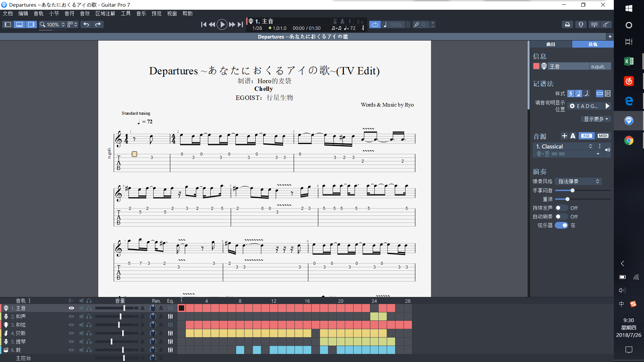Hide the 2. 和声 track eye icon

tap(71, 316)
